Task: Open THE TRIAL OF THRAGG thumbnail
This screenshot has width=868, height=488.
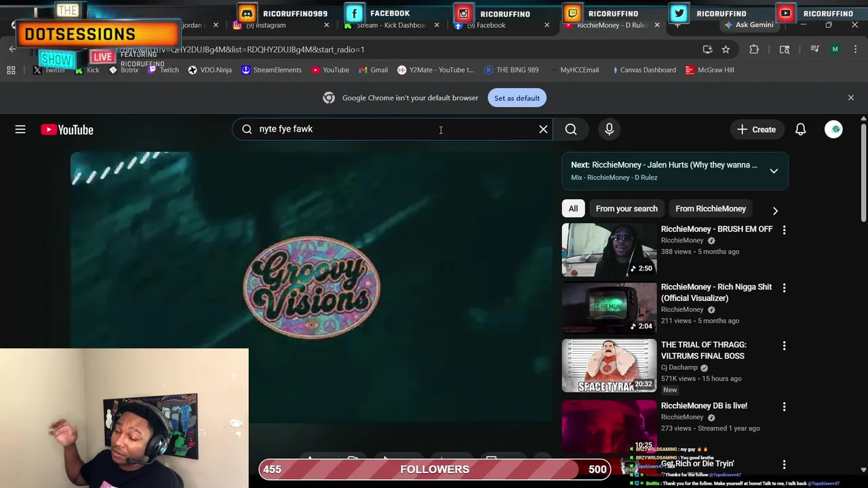Action: pyautogui.click(x=609, y=365)
